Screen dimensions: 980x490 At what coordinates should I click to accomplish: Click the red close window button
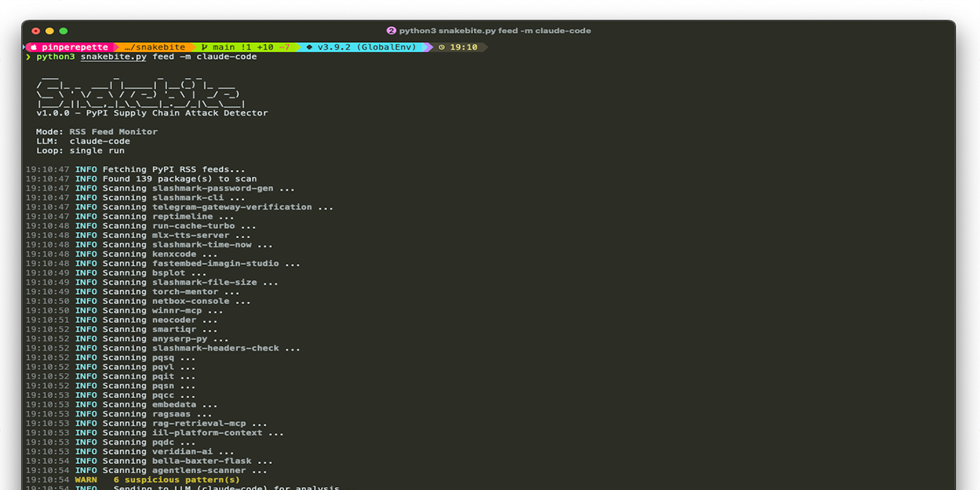pyautogui.click(x=35, y=31)
